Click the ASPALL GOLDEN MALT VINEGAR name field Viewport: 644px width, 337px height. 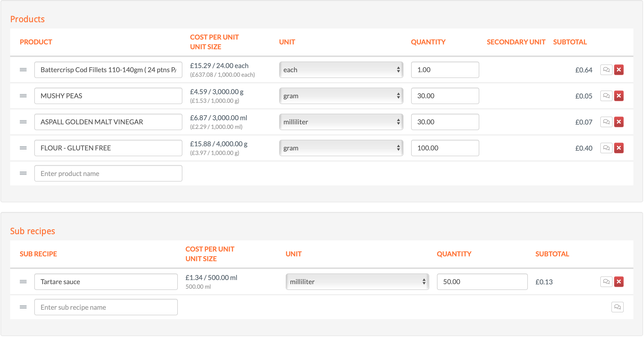click(108, 122)
